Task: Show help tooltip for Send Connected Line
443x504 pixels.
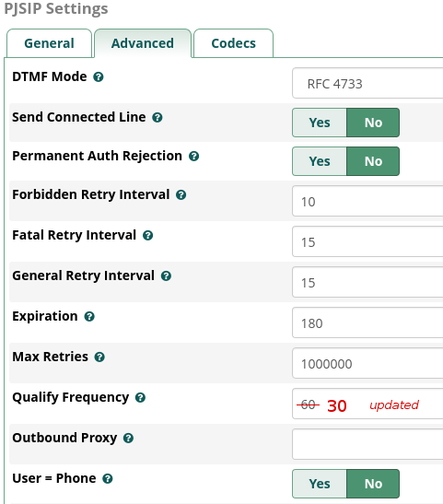Action: point(157,118)
